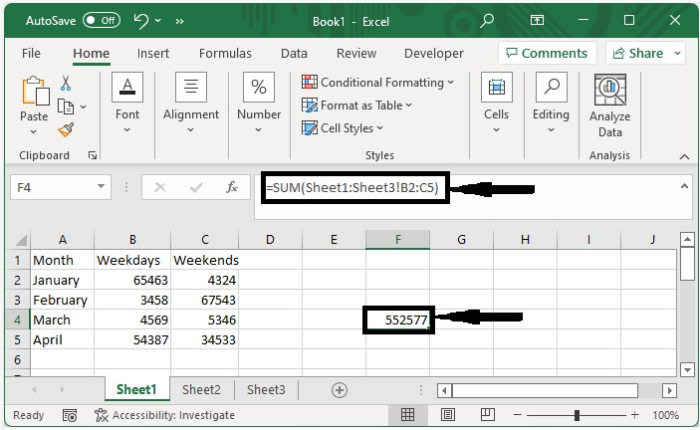The width and height of the screenshot is (700, 430).
Task: Open Conditional Formatting menu
Action: point(378,82)
